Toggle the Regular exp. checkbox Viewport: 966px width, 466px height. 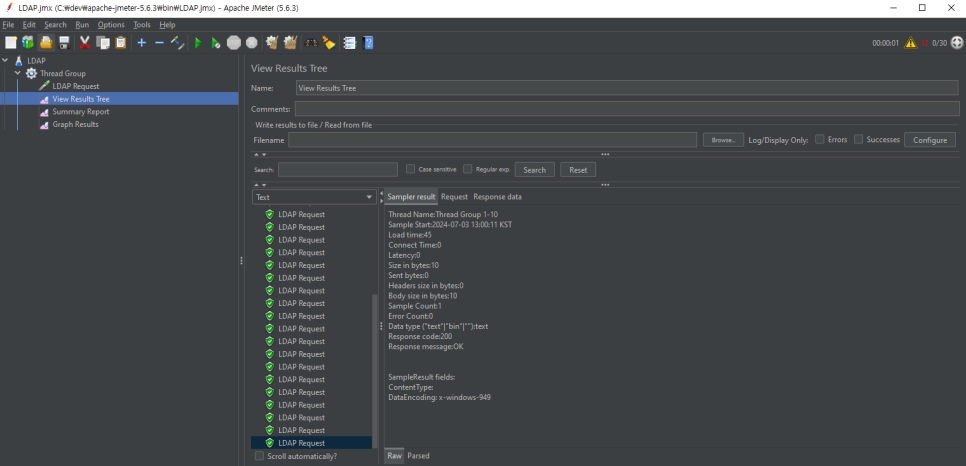click(x=468, y=169)
